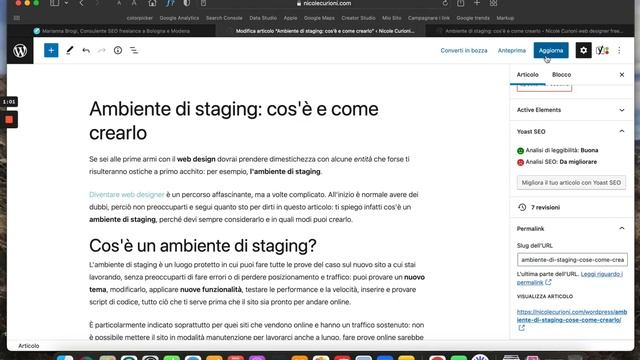Open the Google Maps bookmark
640x360 pixels.
(x=319, y=18)
